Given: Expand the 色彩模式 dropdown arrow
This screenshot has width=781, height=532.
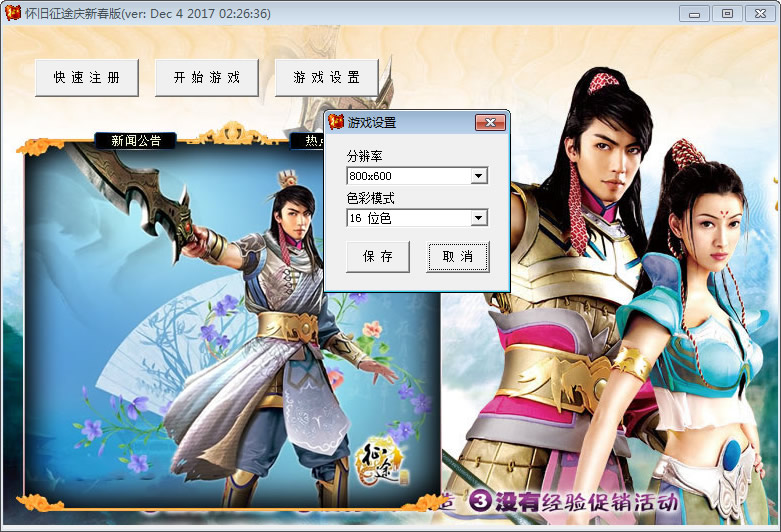Looking at the screenshot, I should [479, 218].
